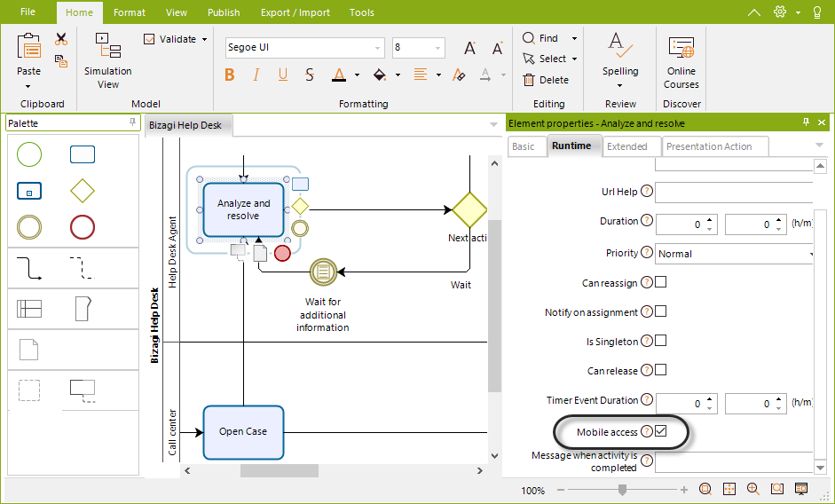Select the dashed Association connector in palette
835x504 pixels.
coord(83,268)
